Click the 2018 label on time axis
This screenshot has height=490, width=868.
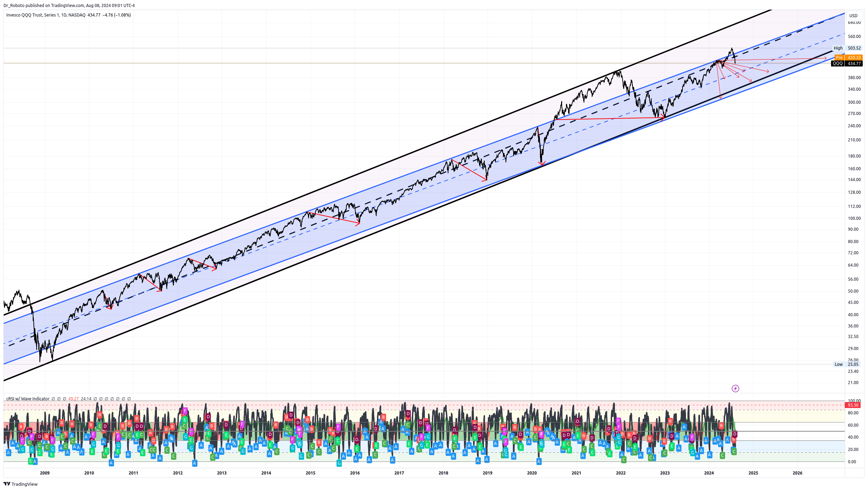point(444,473)
